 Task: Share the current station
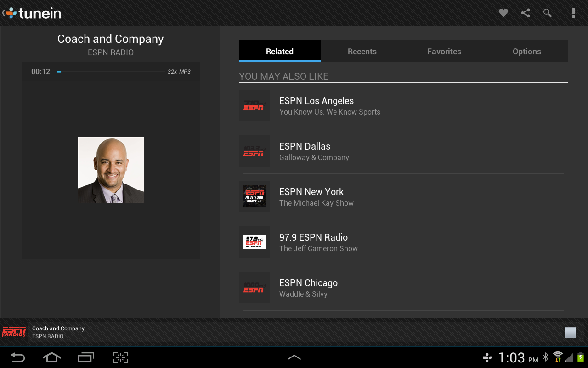pyautogui.click(x=526, y=13)
